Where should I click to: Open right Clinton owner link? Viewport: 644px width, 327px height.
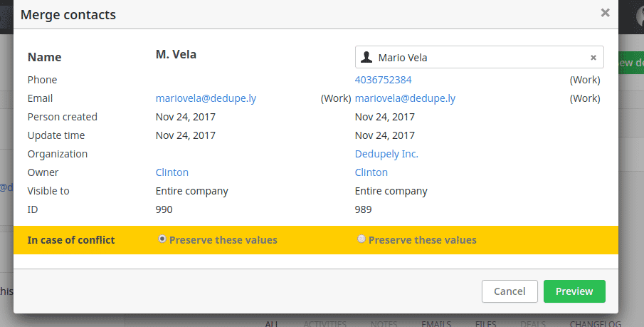point(371,172)
